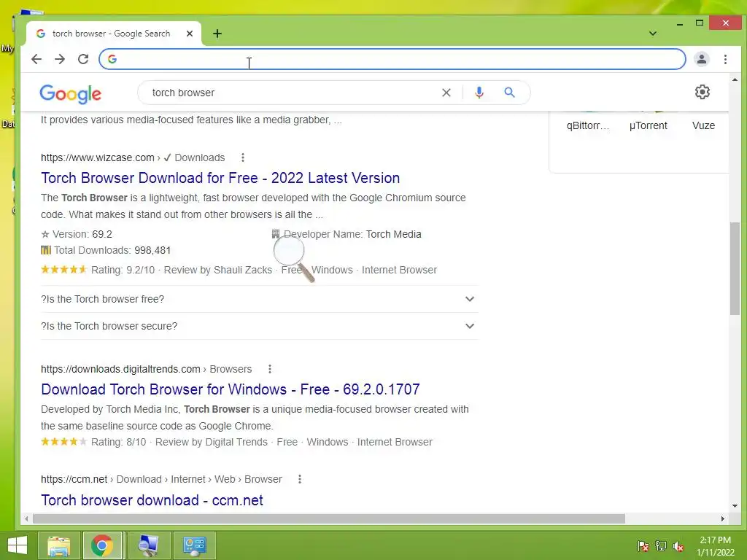747x560 pixels.
Task: Open the tab search dropdown arrow
Action: pyautogui.click(x=653, y=34)
